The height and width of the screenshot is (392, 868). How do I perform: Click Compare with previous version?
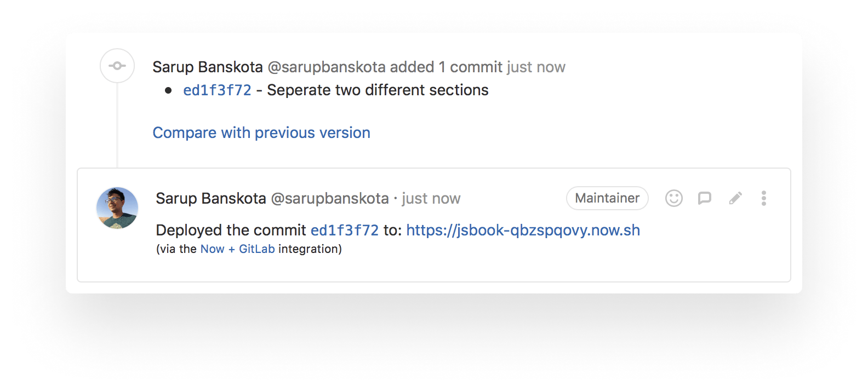click(261, 132)
